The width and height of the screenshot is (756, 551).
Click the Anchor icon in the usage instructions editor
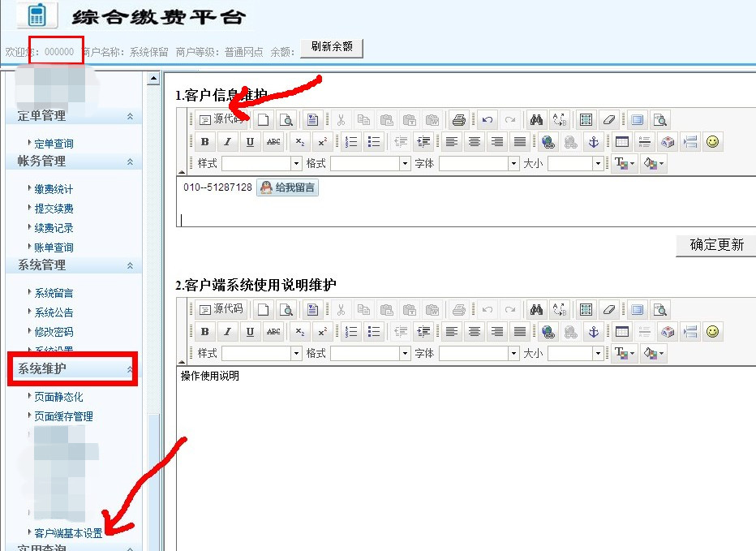[x=593, y=332]
